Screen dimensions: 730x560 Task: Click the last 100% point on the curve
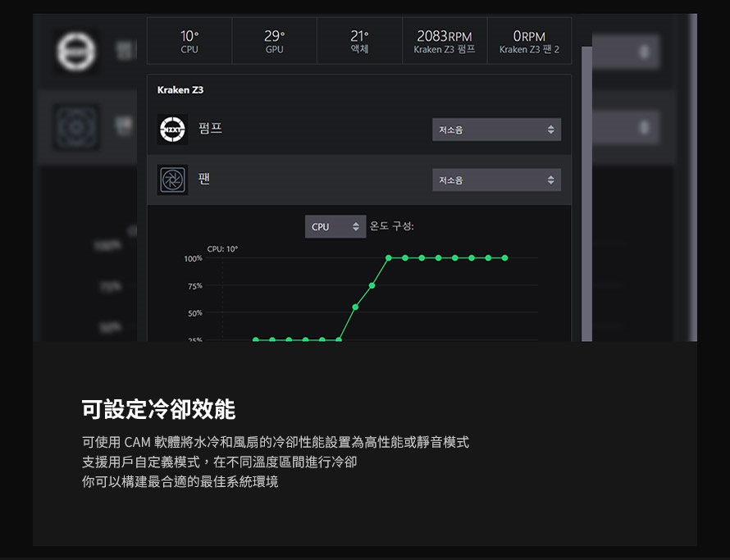pyautogui.click(x=504, y=257)
